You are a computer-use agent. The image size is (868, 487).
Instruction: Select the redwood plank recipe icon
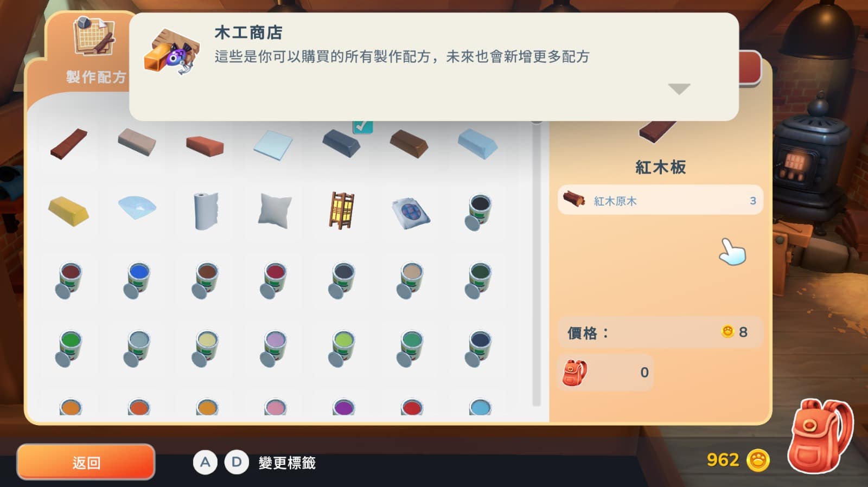click(69, 144)
